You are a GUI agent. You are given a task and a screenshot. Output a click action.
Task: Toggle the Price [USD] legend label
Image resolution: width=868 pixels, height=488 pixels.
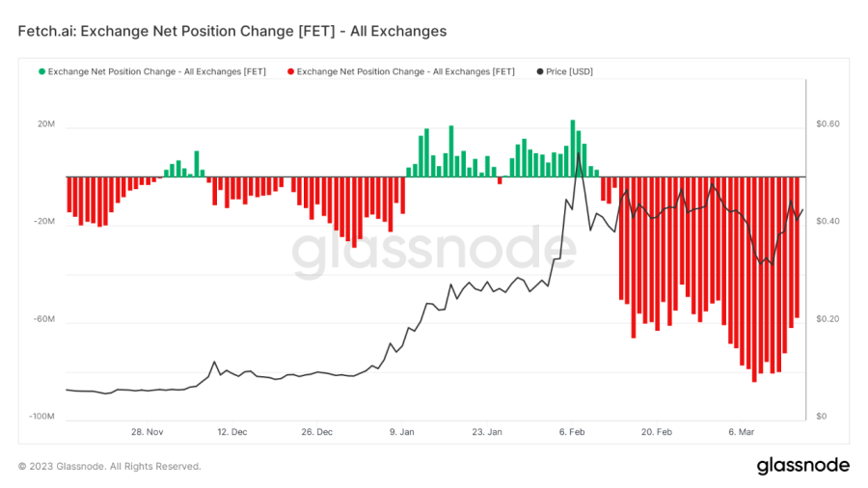pyautogui.click(x=569, y=72)
